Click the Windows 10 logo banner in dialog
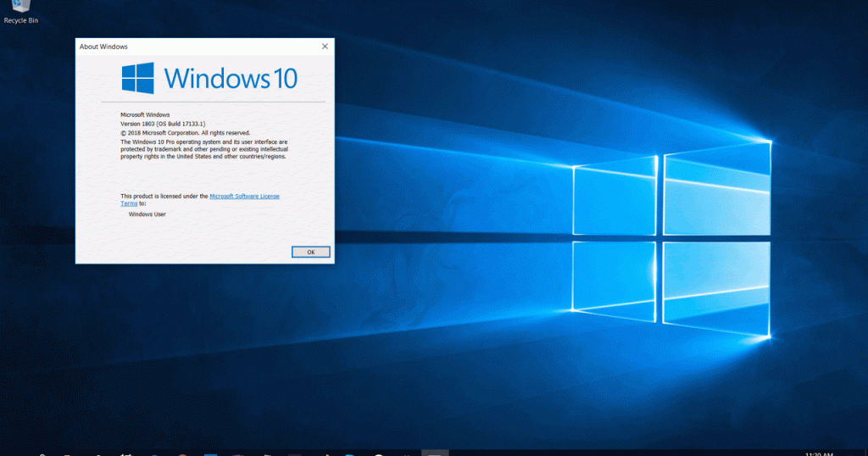Image resolution: width=868 pixels, height=456 pixels. [x=210, y=78]
